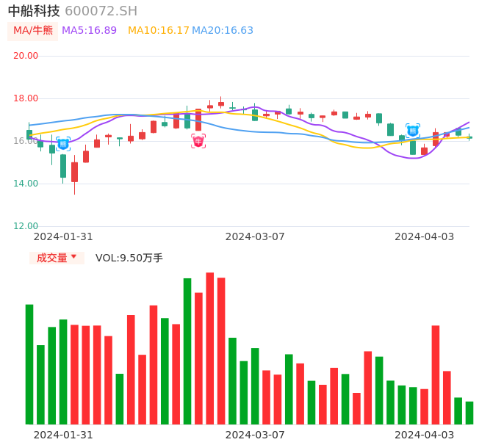The width and height of the screenshot is (504, 445).
Task: Open the 成交量 dropdown selector
Action: tap(57, 258)
